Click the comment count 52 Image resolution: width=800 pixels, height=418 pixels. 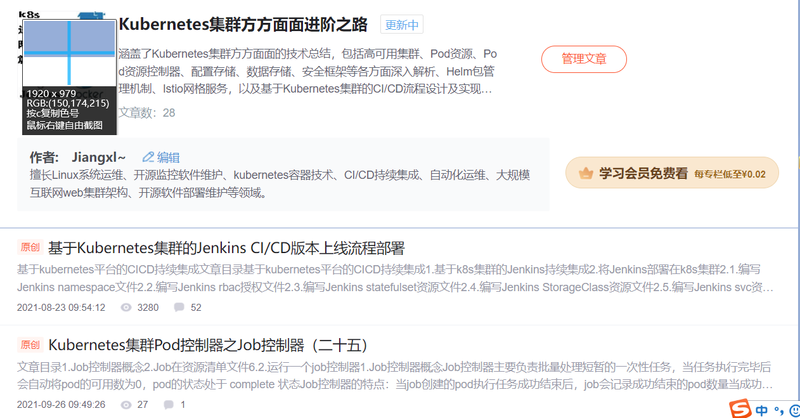point(196,308)
